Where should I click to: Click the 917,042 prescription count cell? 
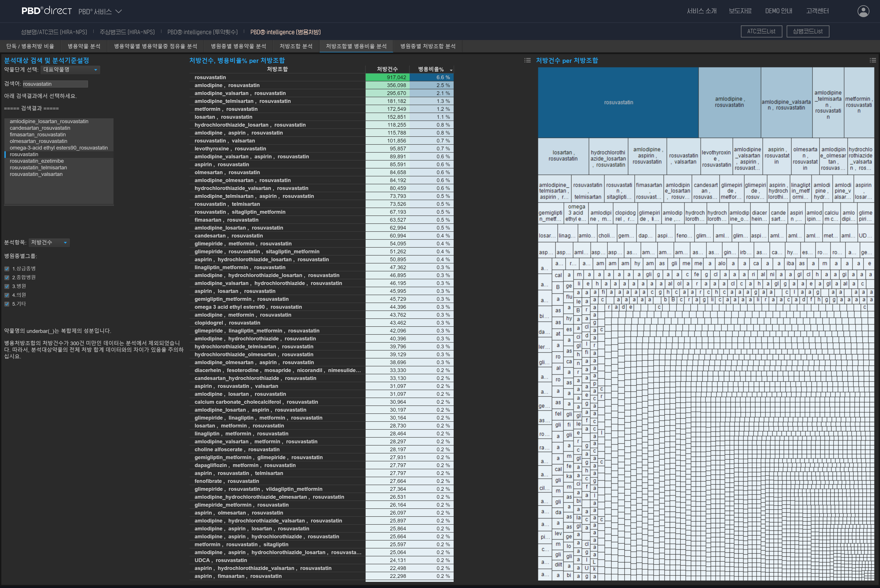pos(387,77)
